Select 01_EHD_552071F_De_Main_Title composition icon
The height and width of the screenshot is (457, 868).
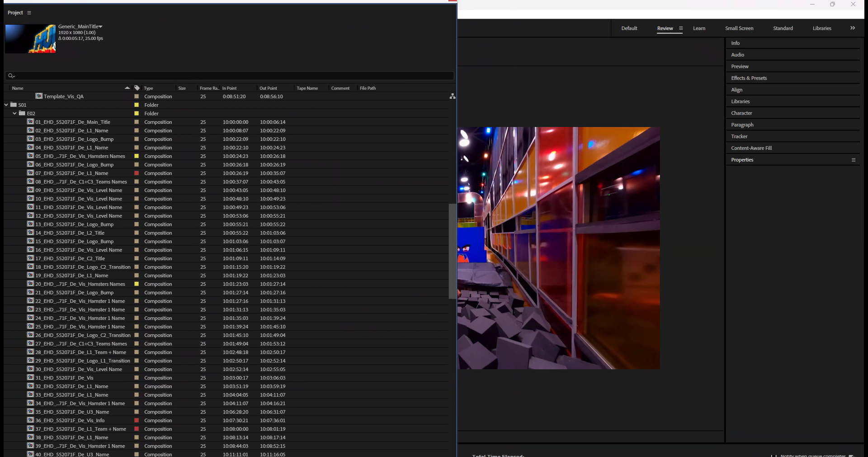point(30,122)
